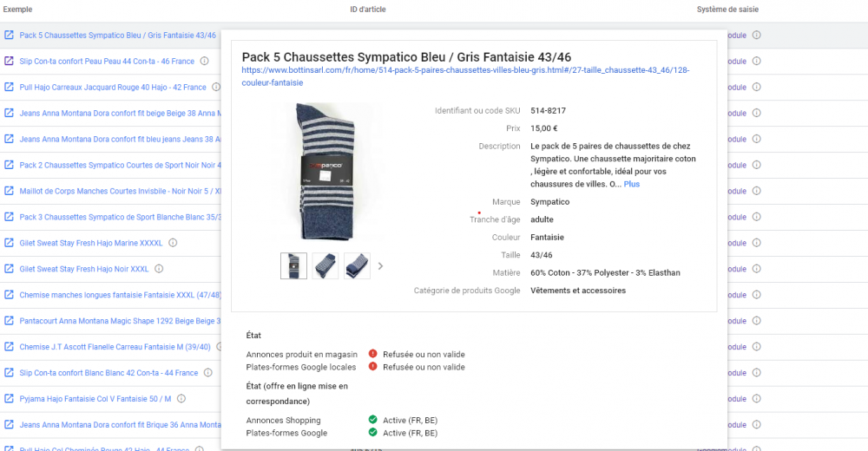This screenshot has width=868, height=451.
Task: Select the second sock thumbnail image
Action: 325,266
